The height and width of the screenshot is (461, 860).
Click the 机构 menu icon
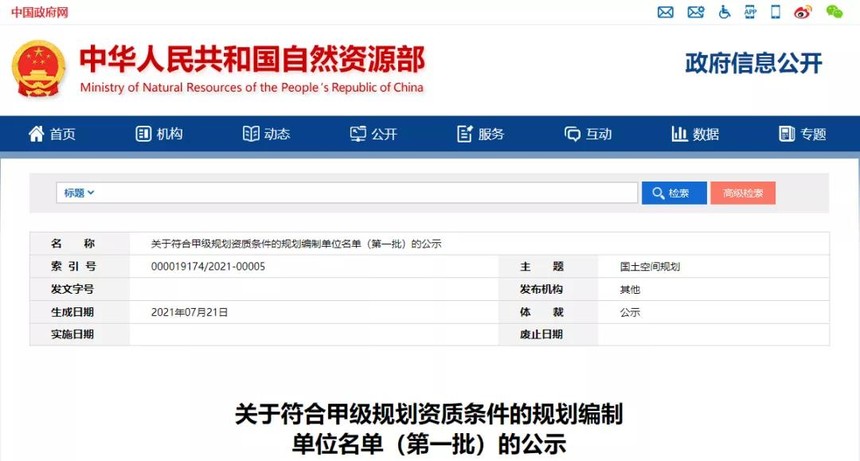click(143, 134)
